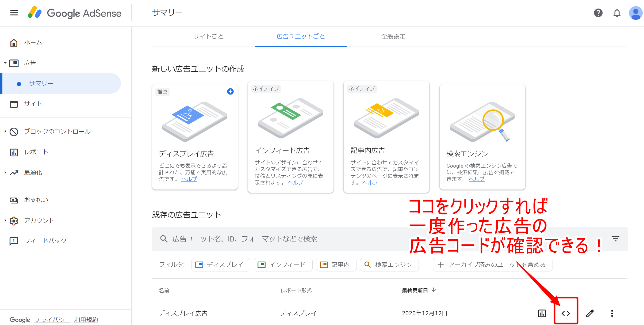Click the レポート形式 column header

296,290
